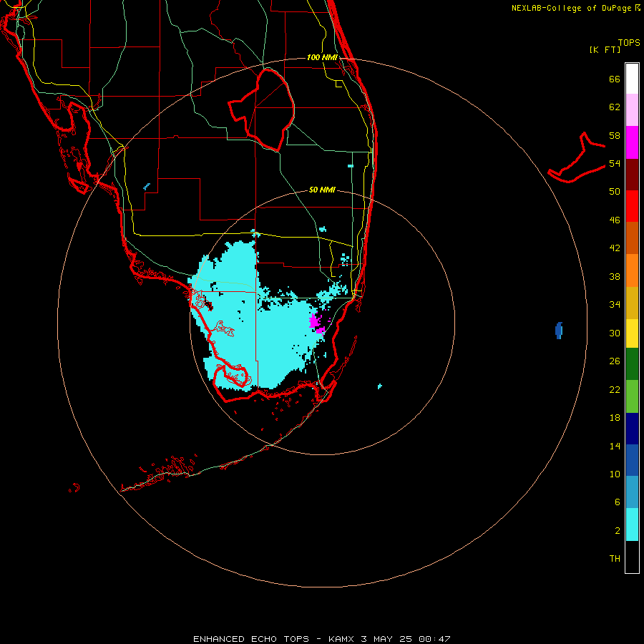Click the '2' legend value
The height and width of the screenshot is (644, 644).
click(618, 531)
